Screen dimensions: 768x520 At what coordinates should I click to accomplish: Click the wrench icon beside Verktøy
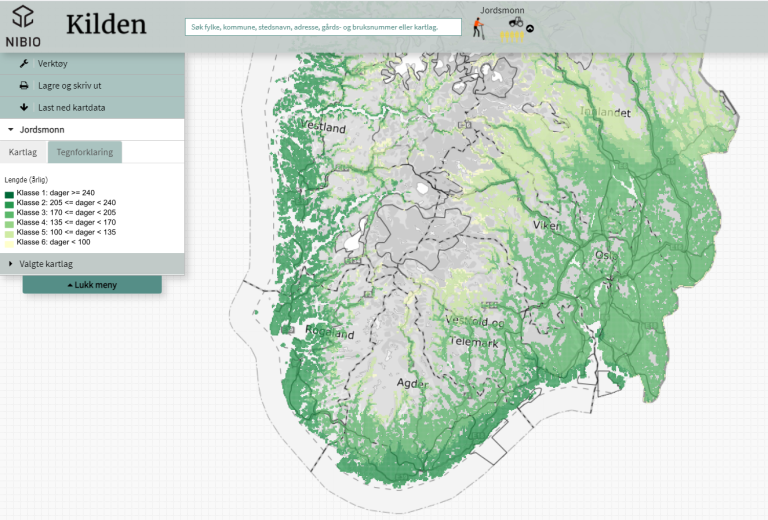(24, 63)
